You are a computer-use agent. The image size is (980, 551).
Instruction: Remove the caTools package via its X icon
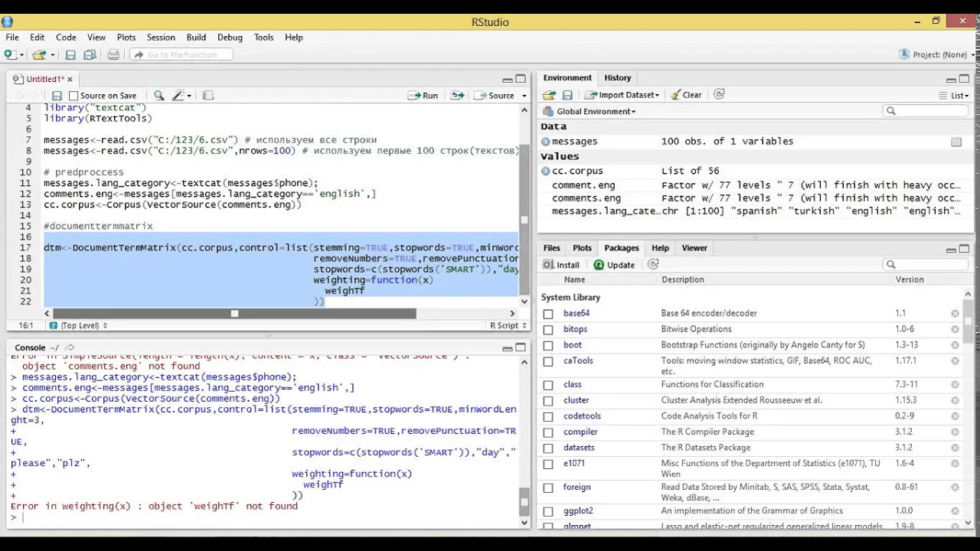pos(955,360)
